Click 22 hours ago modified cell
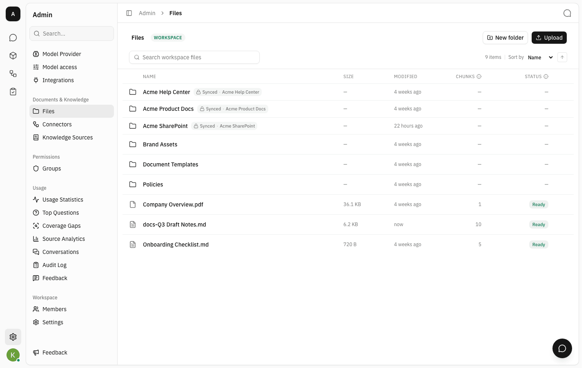Screen dimensions: 588x368 pos(408,126)
